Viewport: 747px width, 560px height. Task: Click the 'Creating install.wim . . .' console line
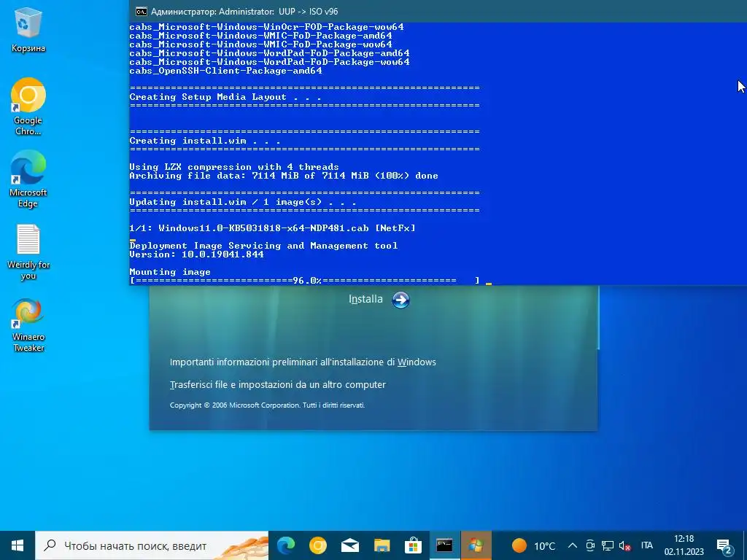tap(205, 141)
